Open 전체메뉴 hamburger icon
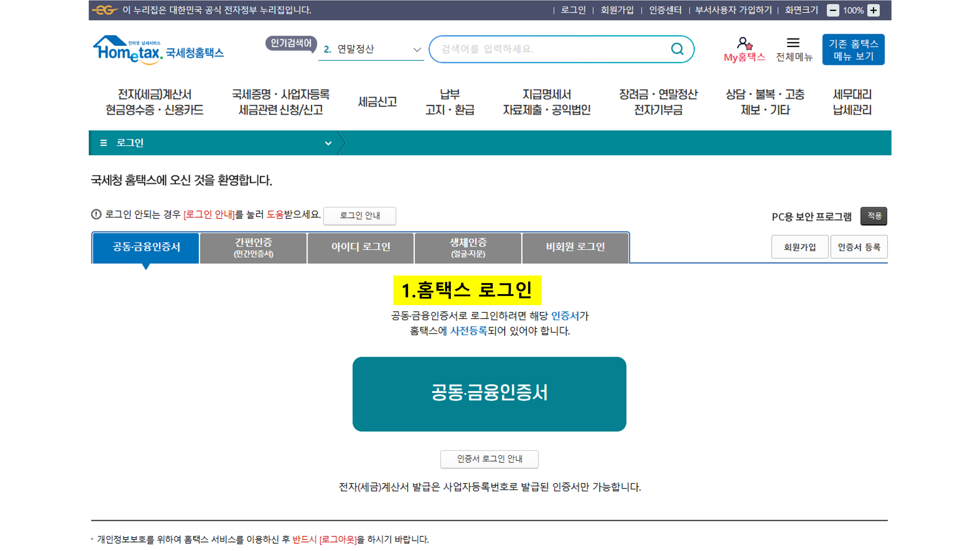This screenshot has width=980, height=551. [x=793, y=43]
